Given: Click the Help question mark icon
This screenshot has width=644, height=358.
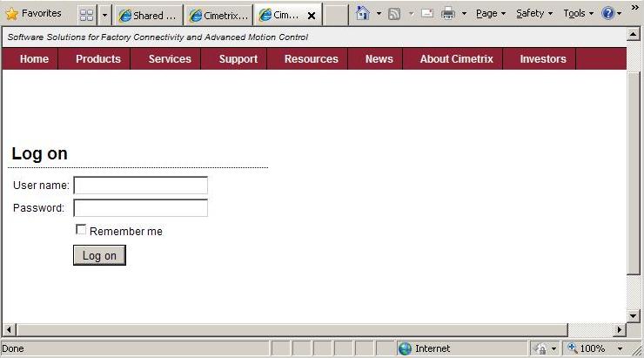Looking at the screenshot, I should 607,14.
